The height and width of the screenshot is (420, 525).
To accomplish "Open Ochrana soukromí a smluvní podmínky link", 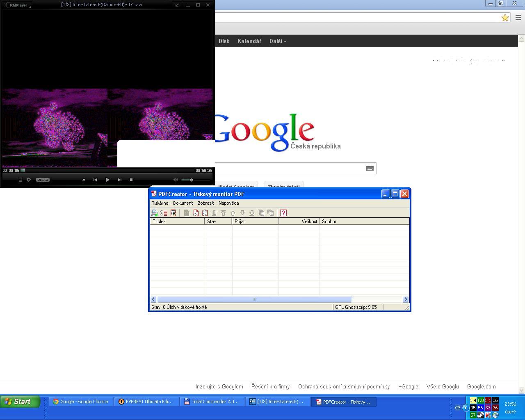I will pyautogui.click(x=344, y=386).
